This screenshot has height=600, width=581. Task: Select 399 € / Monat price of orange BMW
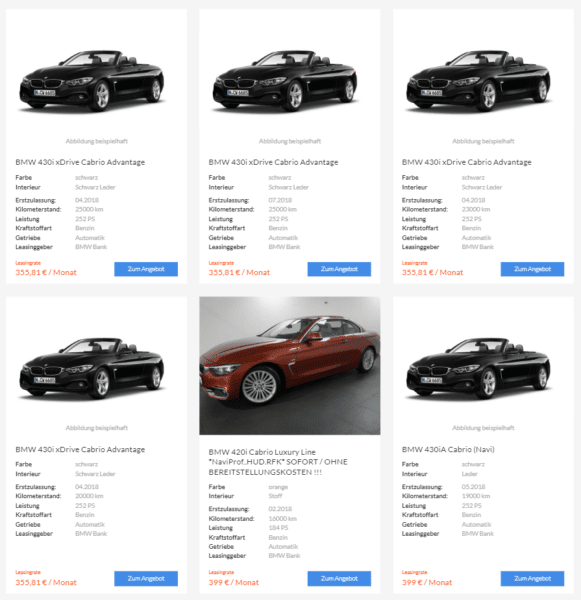pos(234,582)
